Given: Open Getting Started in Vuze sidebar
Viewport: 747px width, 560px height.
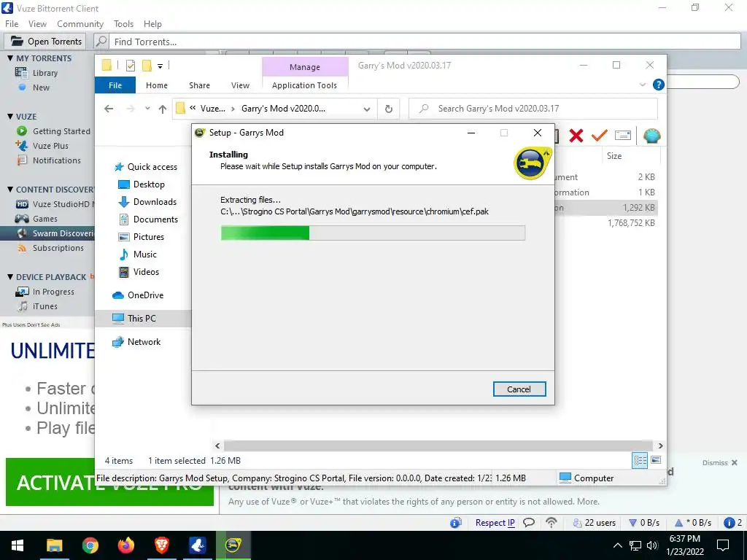Looking at the screenshot, I should coord(53,131).
